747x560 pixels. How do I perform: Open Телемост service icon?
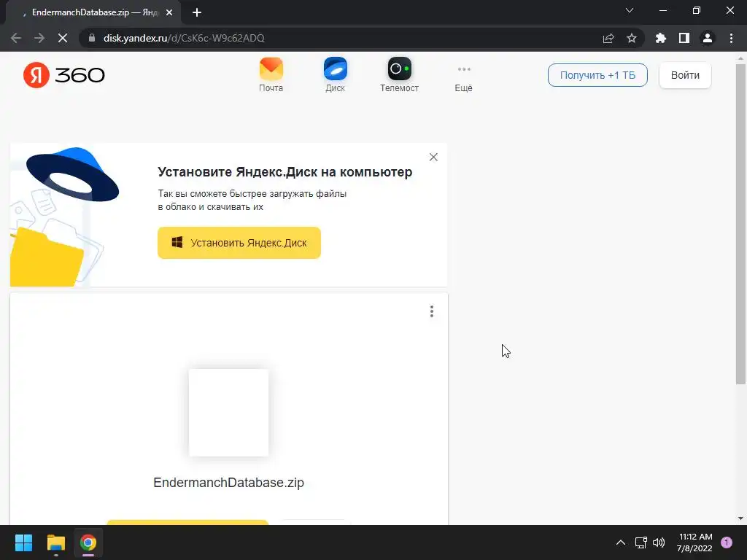[399, 75]
